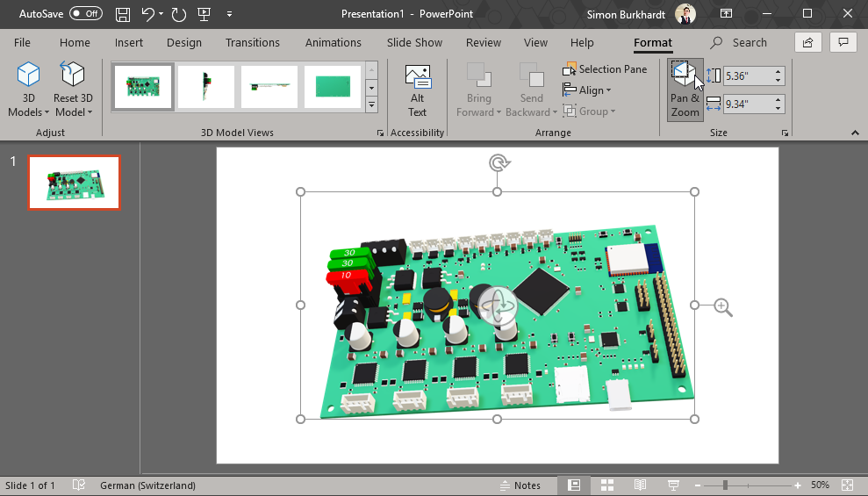
Task: Click the width field showing 9.34"
Action: 747,104
